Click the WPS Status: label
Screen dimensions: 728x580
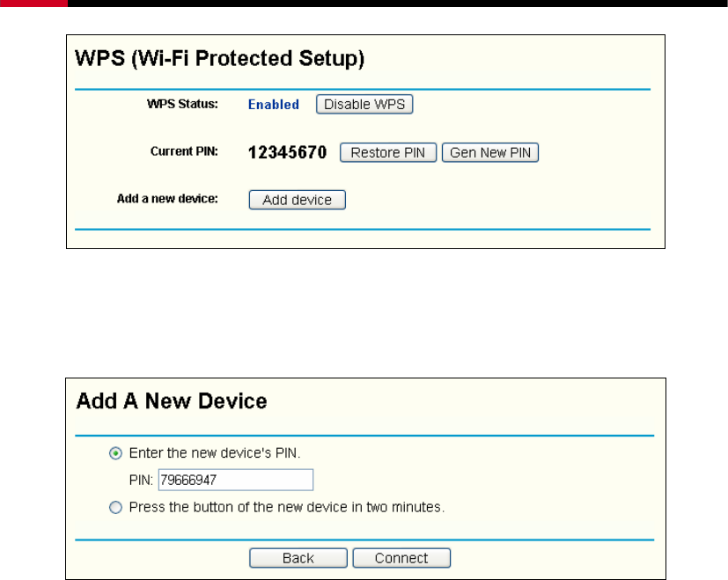[x=182, y=104]
